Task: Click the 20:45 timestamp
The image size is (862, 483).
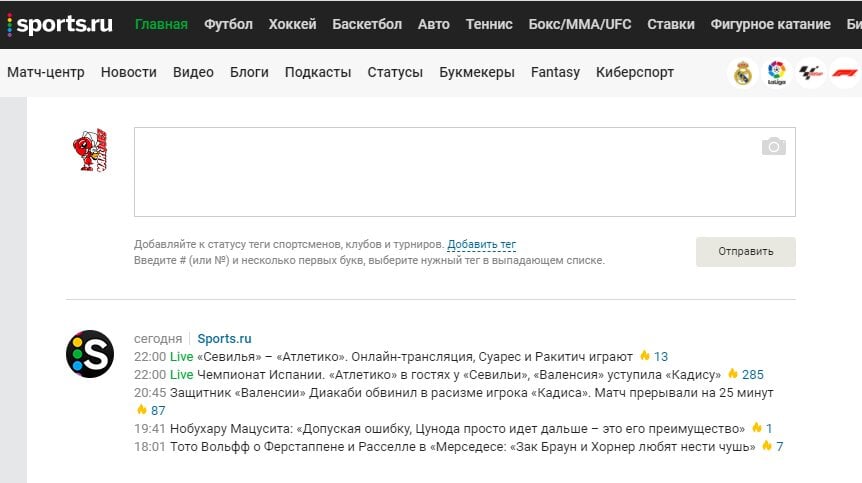Action: [x=150, y=393]
